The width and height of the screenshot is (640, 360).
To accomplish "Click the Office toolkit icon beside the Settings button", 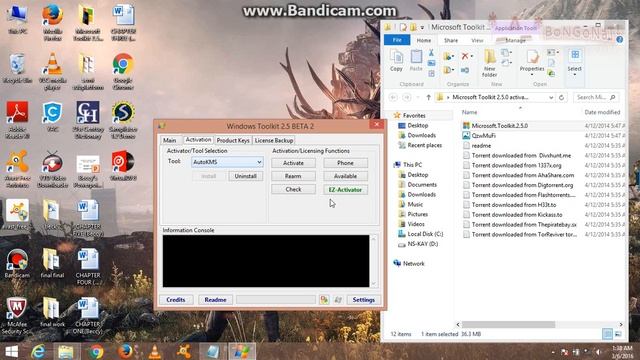I will (324, 300).
